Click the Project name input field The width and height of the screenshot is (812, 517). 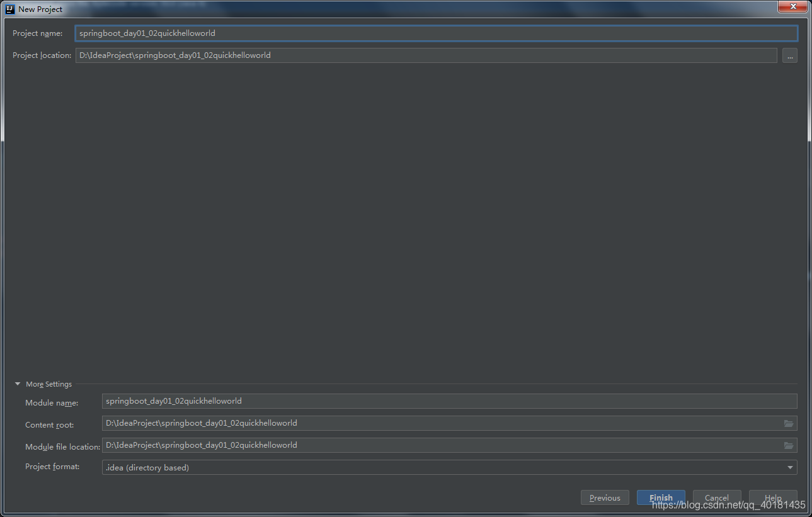[x=437, y=33]
